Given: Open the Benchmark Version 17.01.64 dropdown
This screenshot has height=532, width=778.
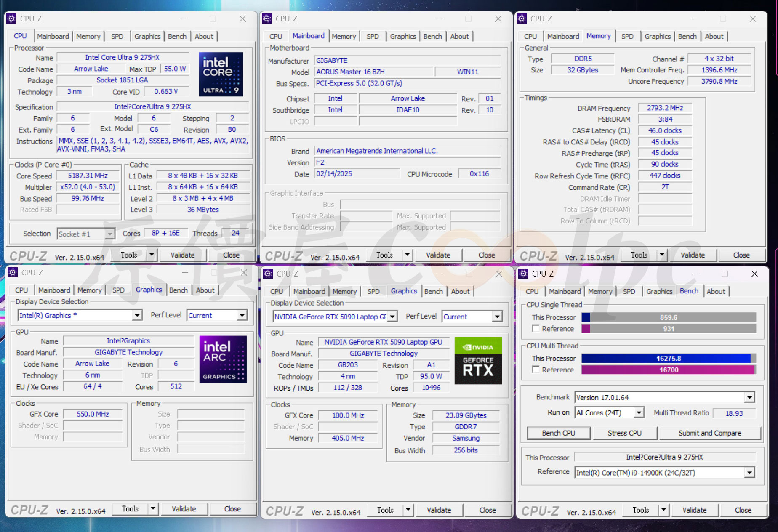Looking at the screenshot, I should pyautogui.click(x=749, y=397).
